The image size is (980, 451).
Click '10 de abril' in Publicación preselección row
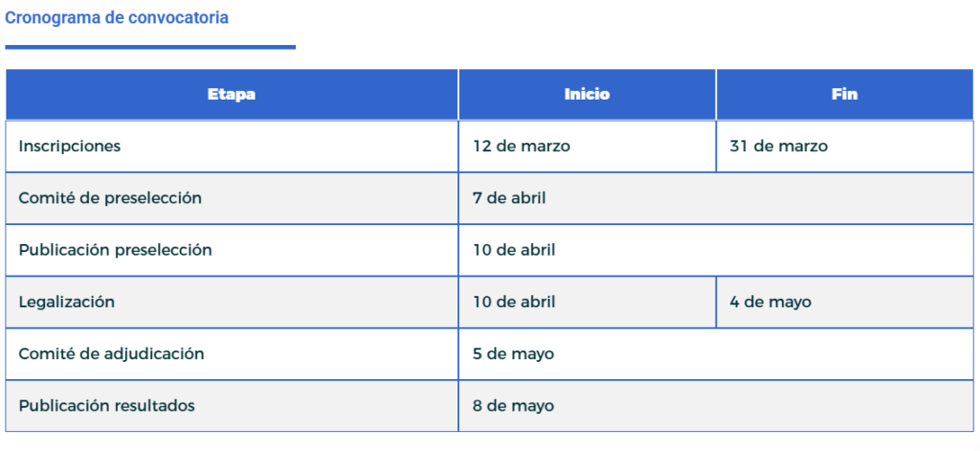coord(514,250)
